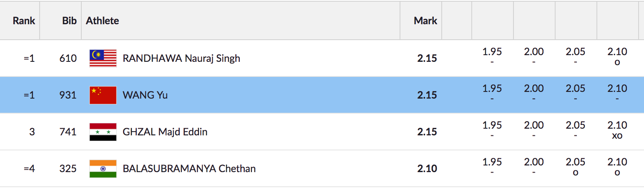
Task: Open athlete RANDHAWA Nauraj Singh
Action: [x=181, y=58]
